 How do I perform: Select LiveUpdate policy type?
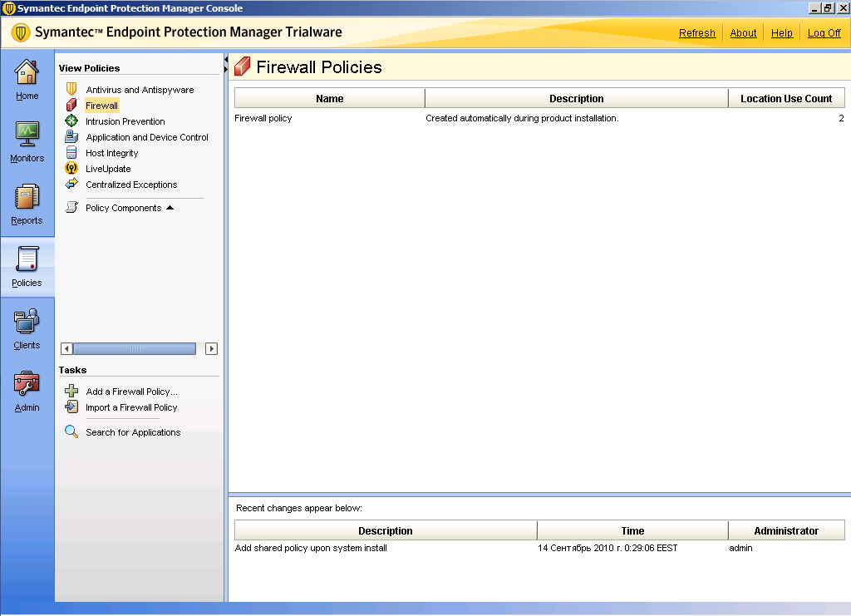(x=108, y=169)
